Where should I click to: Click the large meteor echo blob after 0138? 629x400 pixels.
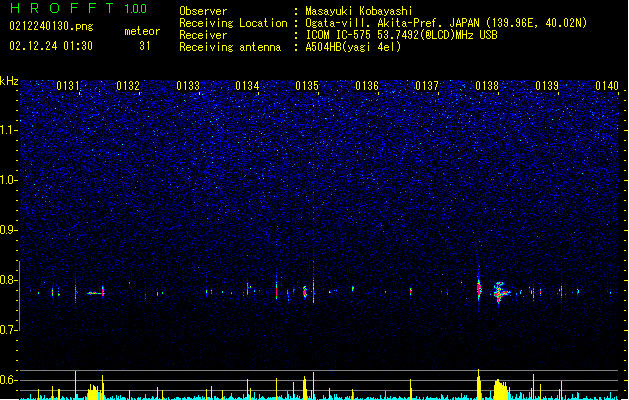click(500, 293)
